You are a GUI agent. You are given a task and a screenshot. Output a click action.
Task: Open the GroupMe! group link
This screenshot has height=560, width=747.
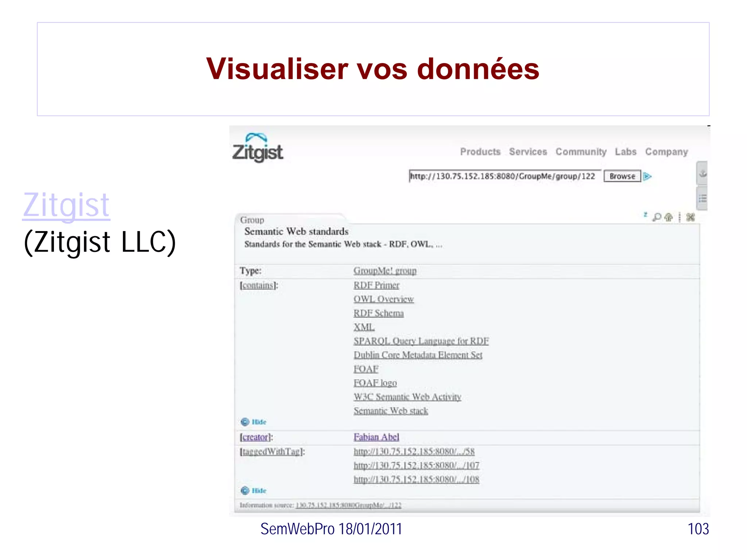[x=385, y=271]
